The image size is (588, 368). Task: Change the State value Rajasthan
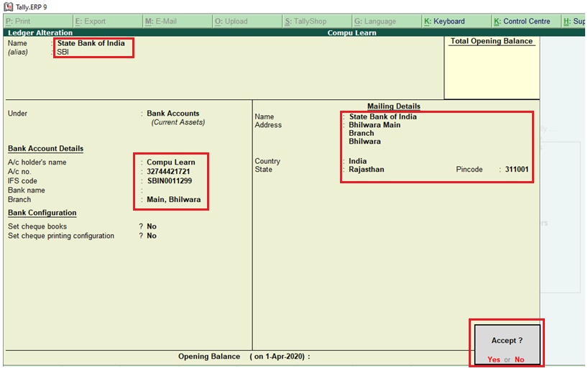[367, 169]
